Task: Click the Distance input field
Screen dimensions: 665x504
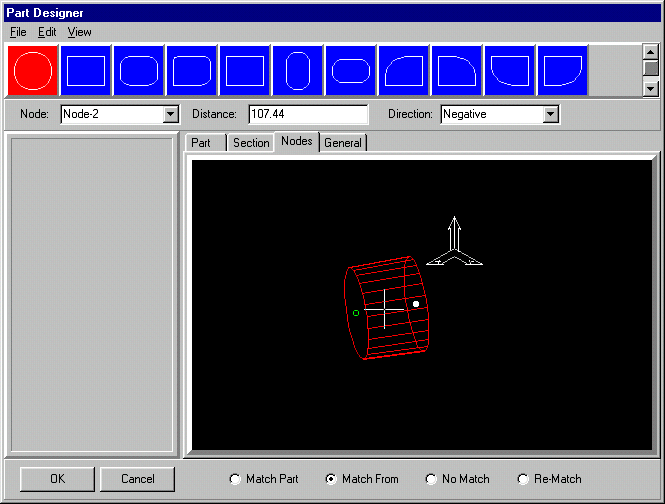Action: click(308, 115)
